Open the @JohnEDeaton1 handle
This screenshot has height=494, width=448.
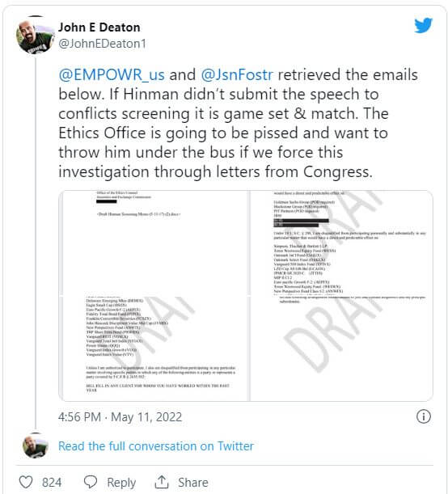[103, 44]
